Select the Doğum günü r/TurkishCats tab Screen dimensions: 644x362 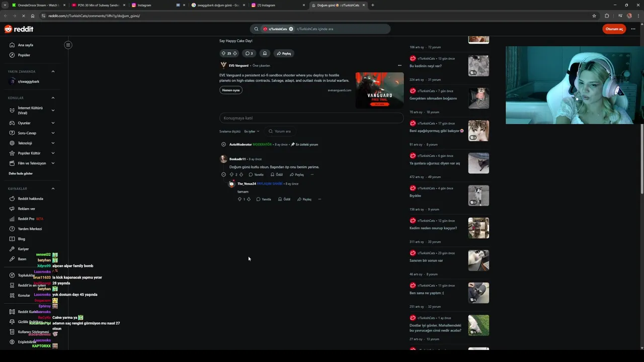338,5
